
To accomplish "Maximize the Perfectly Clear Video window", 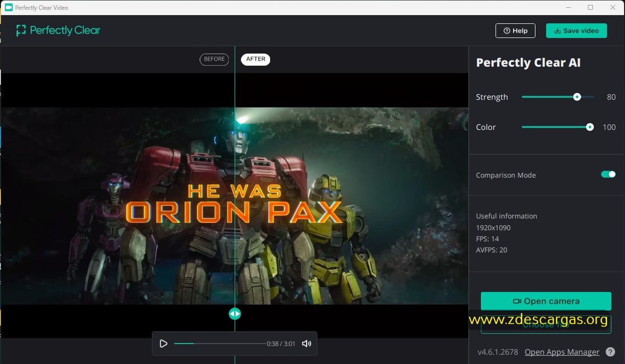I will point(591,7).
